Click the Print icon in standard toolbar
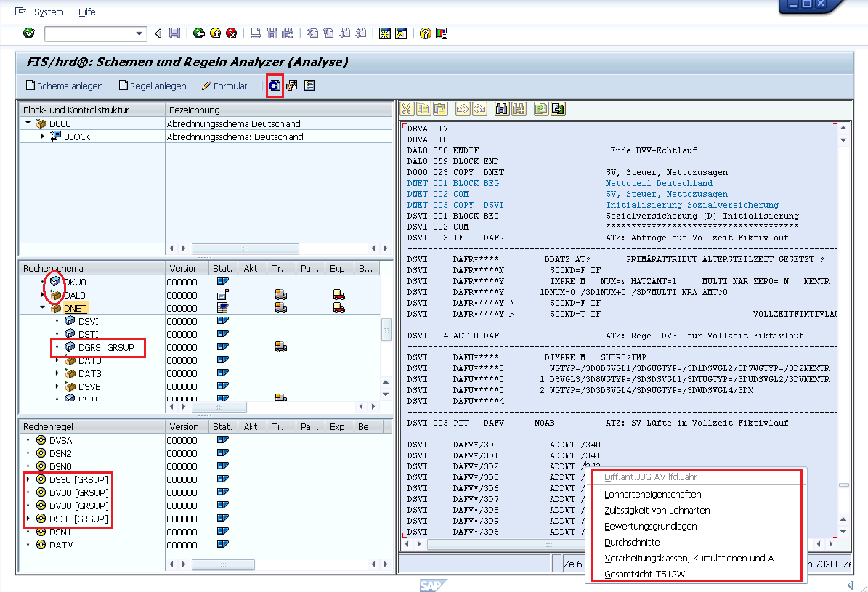 click(255, 34)
